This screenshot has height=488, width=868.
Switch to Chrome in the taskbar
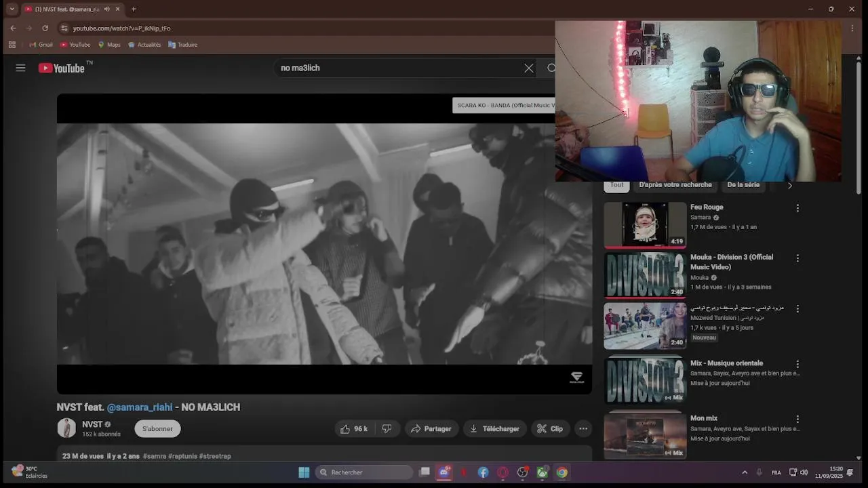(561, 472)
